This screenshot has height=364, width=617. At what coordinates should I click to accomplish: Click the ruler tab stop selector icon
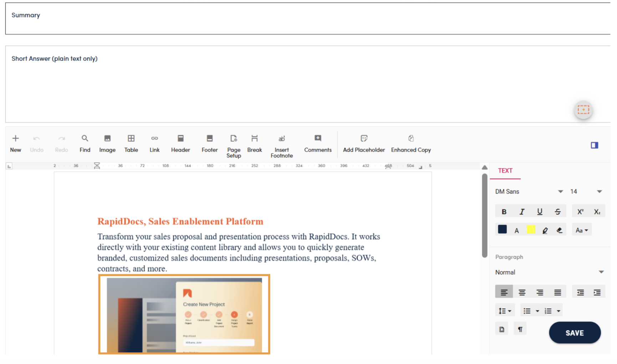point(9,166)
